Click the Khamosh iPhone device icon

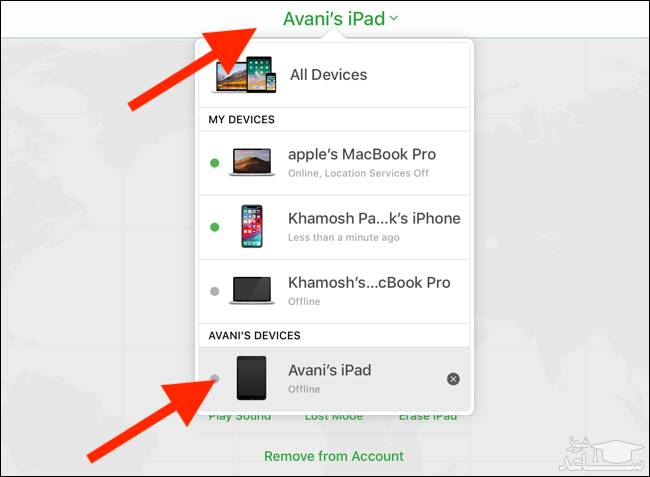click(x=252, y=226)
